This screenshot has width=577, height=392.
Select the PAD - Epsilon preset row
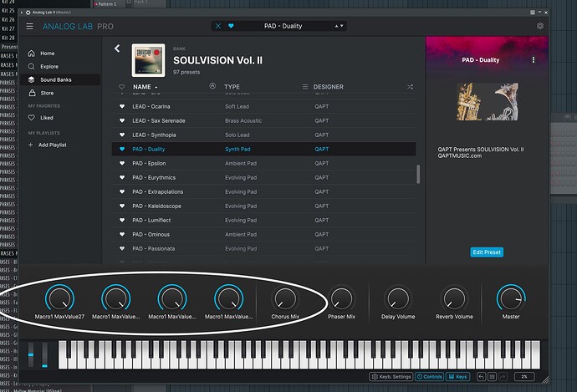point(264,163)
